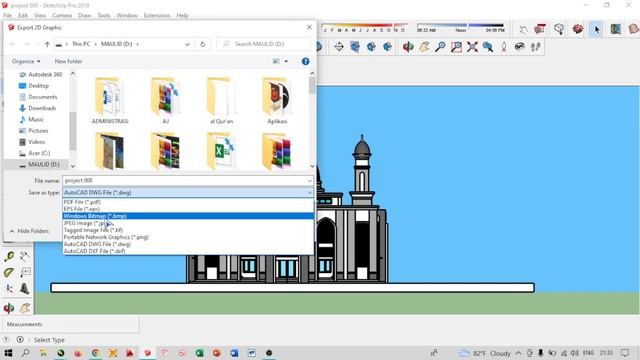Open Word from the taskbar
The width and height of the screenshot is (640, 360).
pyautogui.click(x=234, y=353)
